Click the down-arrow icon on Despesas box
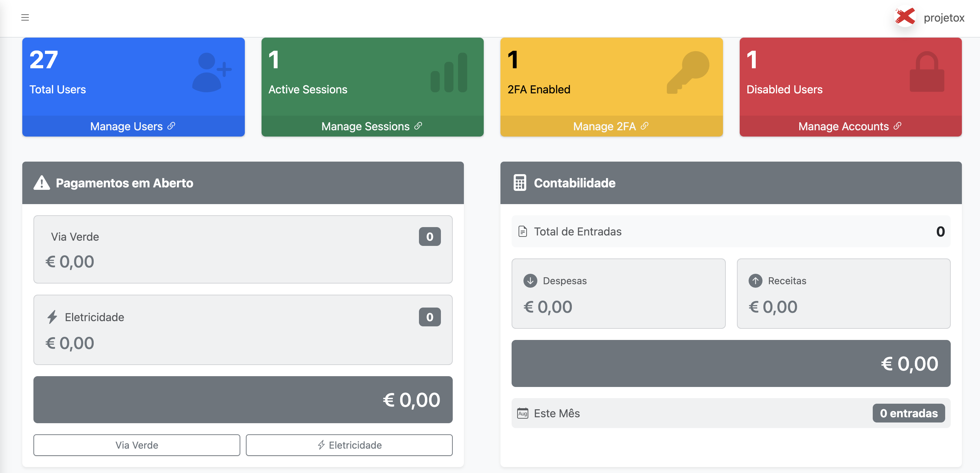Image resolution: width=980 pixels, height=473 pixels. pyautogui.click(x=530, y=281)
